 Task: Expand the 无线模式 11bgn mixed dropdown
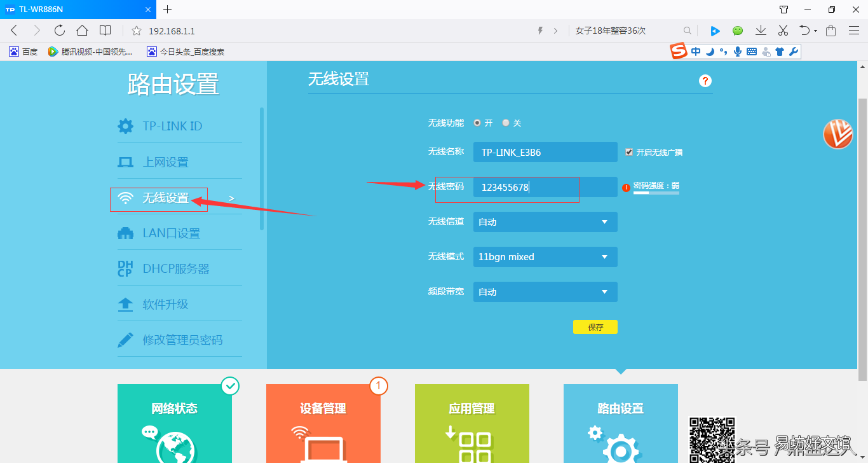[545, 257]
